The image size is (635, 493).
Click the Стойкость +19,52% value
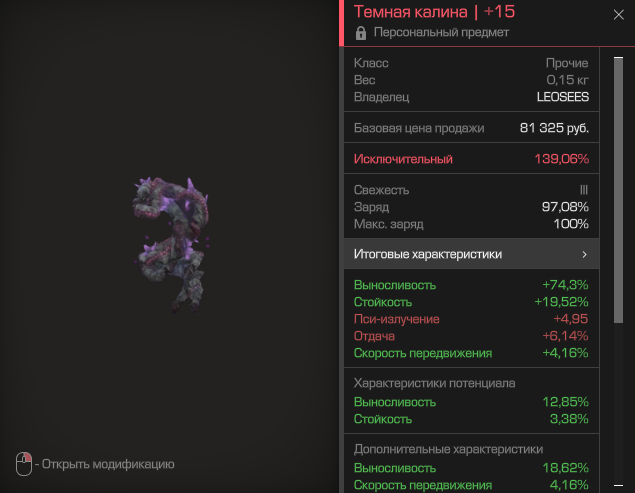(x=561, y=302)
